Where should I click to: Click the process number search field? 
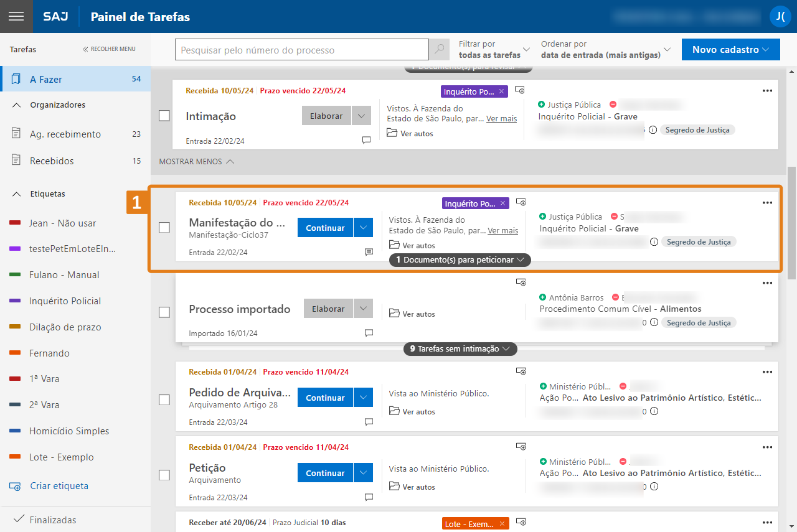pos(301,50)
